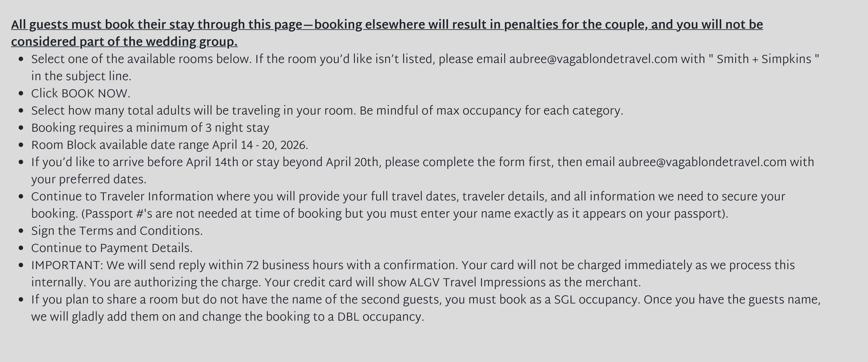868x362 pixels.
Task: Click the "April 14 - 20, 2026" date range
Action: click(260, 145)
